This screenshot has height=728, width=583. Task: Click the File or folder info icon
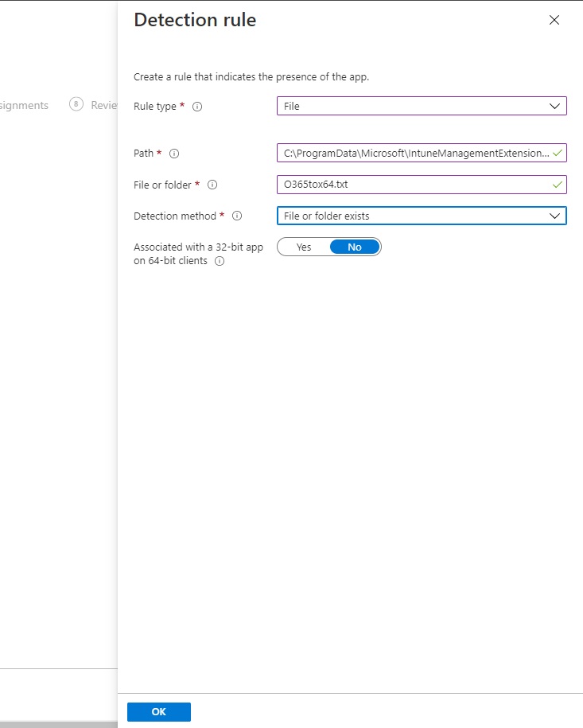click(x=212, y=185)
